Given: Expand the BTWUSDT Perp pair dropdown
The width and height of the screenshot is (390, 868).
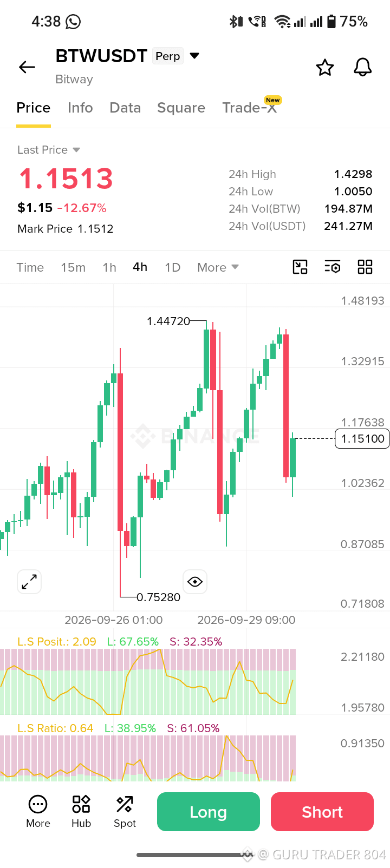Looking at the screenshot, I should click(195, 56).
